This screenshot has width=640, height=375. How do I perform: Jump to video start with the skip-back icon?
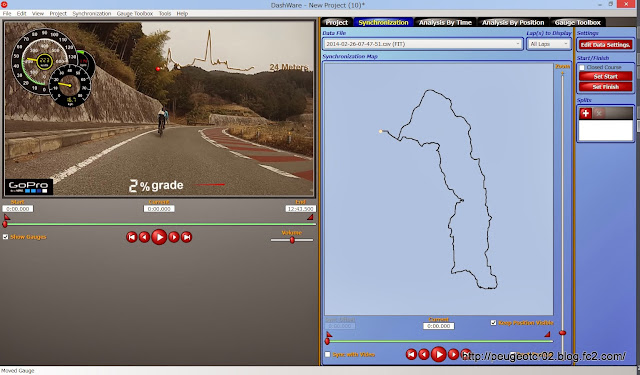pos(131,237)
